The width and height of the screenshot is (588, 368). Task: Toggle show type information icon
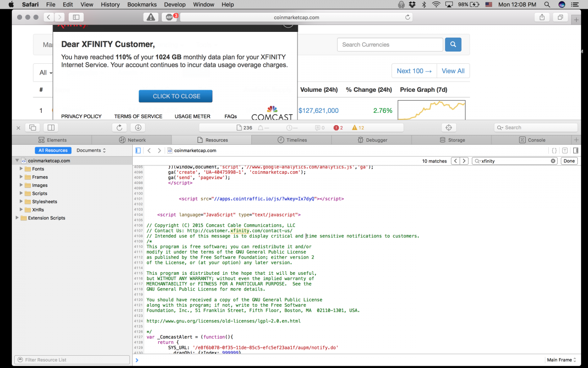[565, 151]
